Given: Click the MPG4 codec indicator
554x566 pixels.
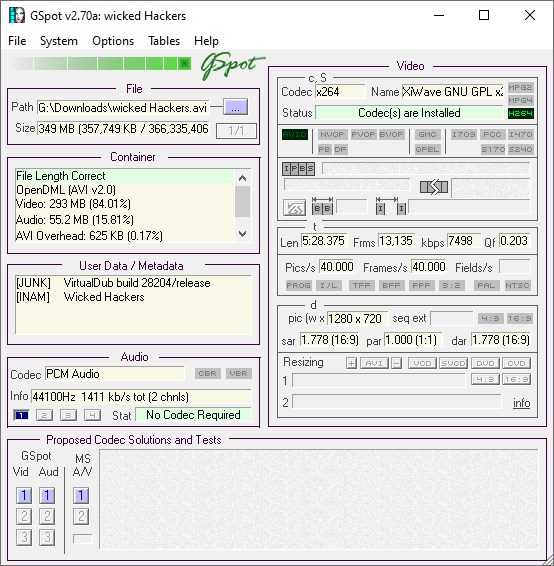Looking at the screenshot, I should point(520,100).
